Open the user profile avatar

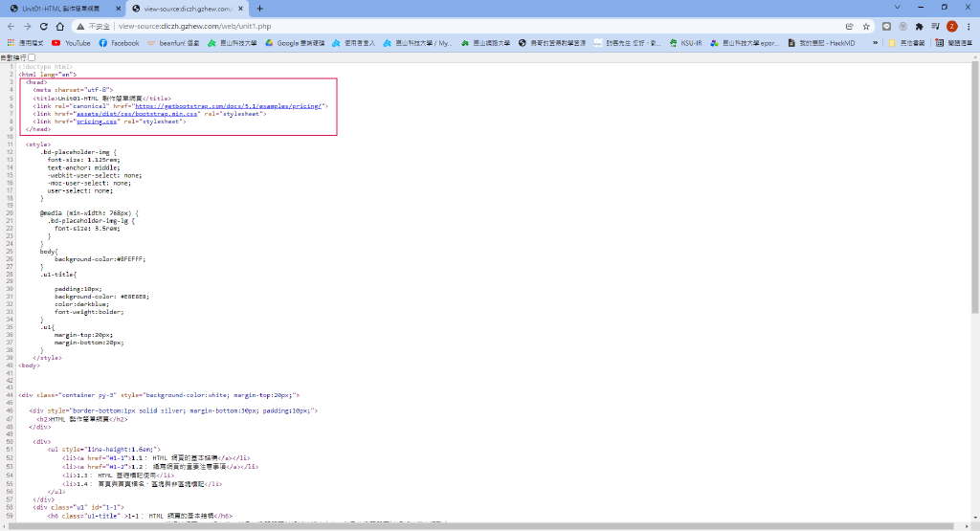tap(952, 27)
